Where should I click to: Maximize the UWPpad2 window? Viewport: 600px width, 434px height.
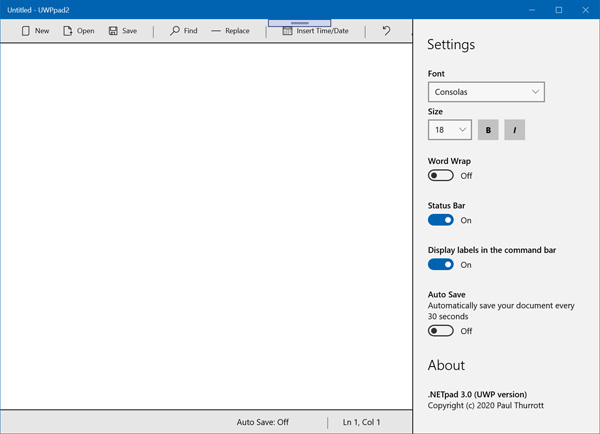[558, 10]
